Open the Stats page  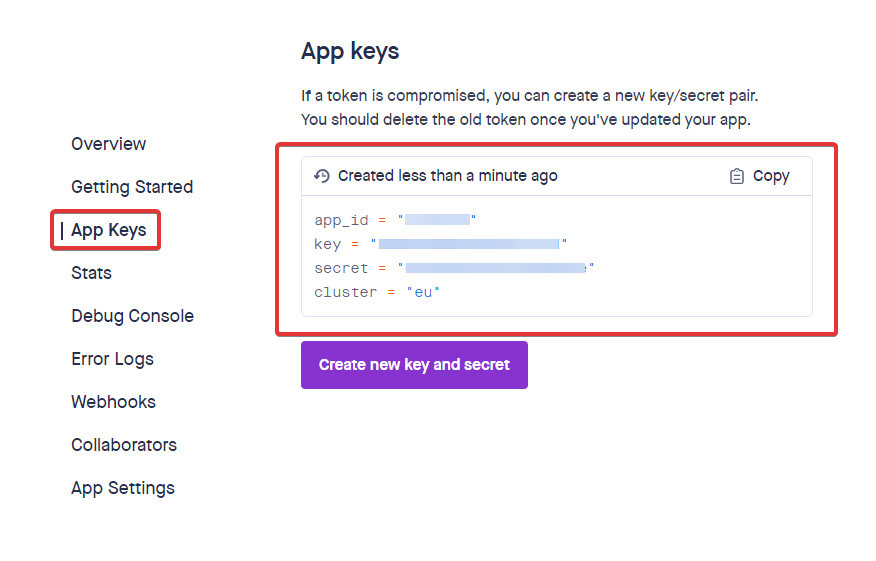click(91, 273)
